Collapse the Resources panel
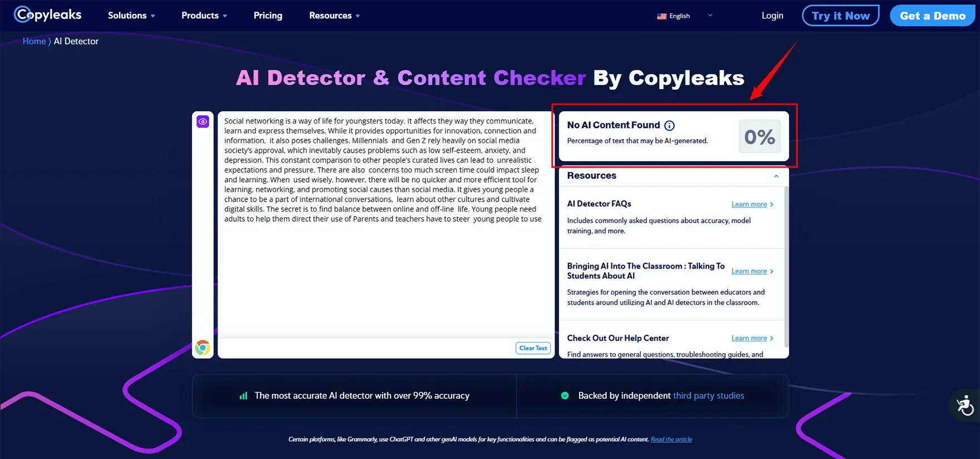This screenshot has width=980, height=459. click(x=776, y=176)
